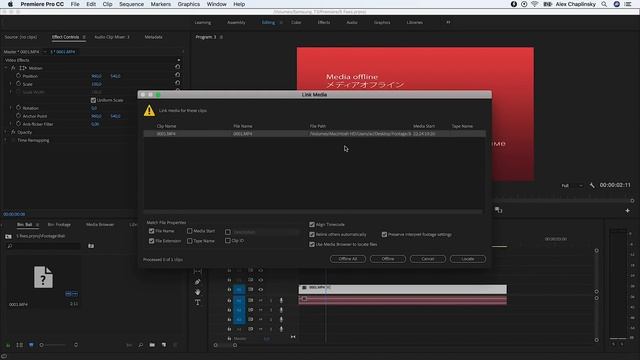Collapse the Motion effect group
This screenshot has height=360, width=640.
point(6,68)
